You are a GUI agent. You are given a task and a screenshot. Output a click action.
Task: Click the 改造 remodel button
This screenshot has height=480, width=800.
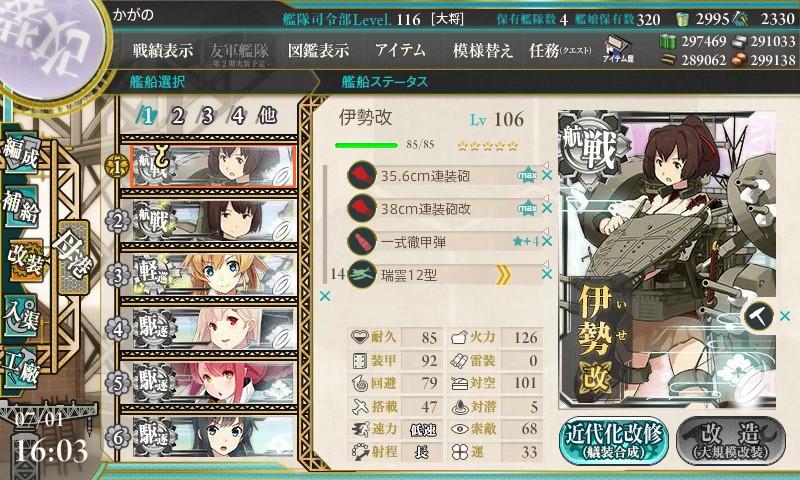pyautogui.click(x=731, y=441)
